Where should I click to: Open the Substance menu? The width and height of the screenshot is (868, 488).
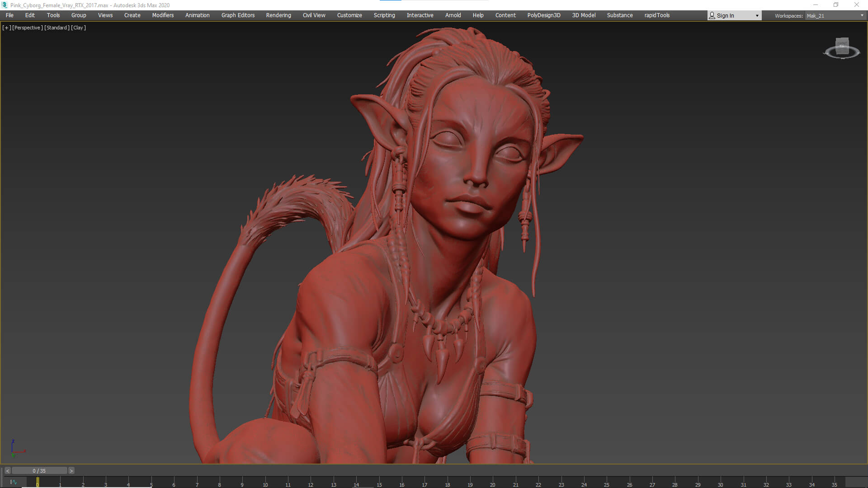pos(620,15)
